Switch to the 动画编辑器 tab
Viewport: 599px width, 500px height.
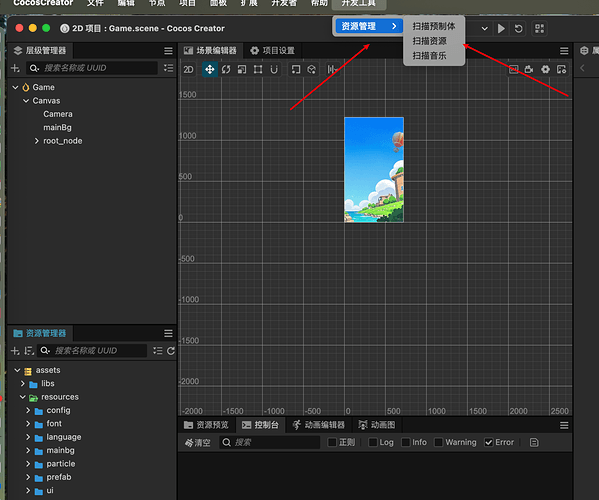319,425
